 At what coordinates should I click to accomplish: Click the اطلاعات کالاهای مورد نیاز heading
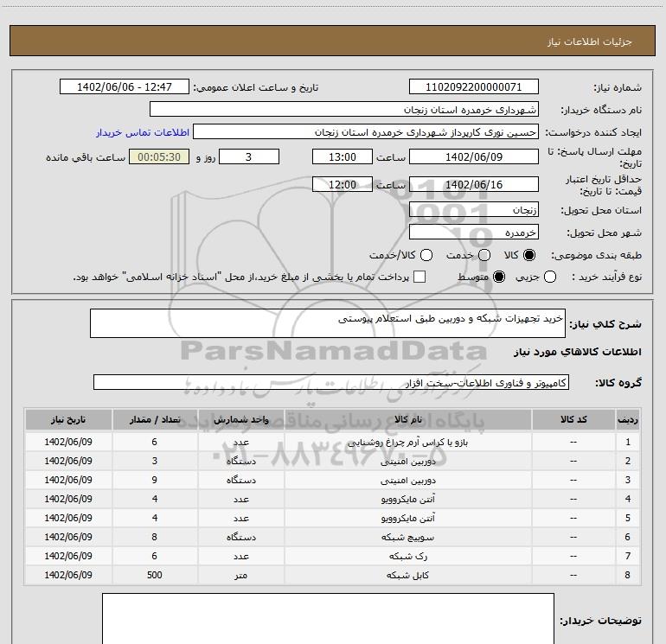578,352
